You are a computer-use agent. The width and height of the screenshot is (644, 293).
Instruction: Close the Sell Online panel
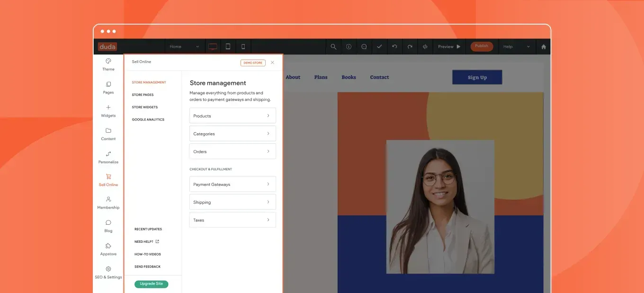click(x=272, y=63)
